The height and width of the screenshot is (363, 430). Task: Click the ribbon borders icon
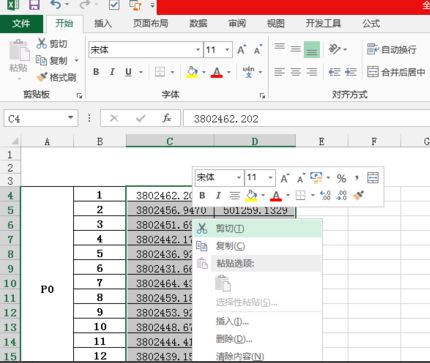tap(160, 72)
